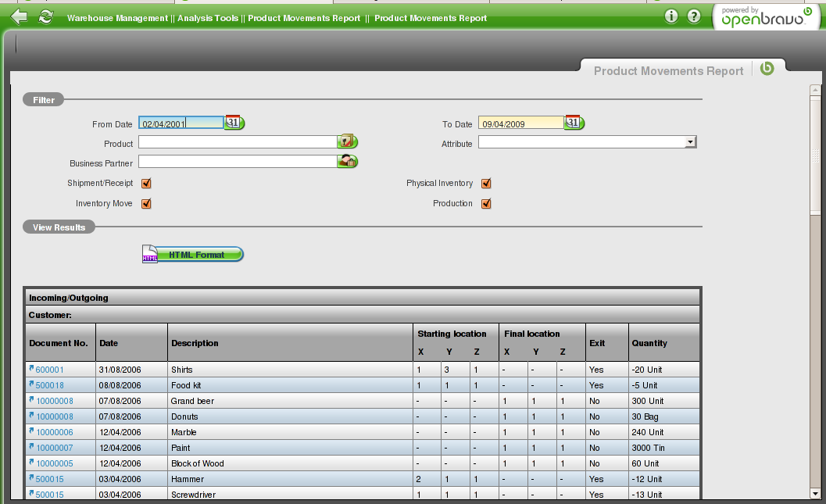Click the vertical scrollbar down arrow
Screen dimensions: 826x504
click(x=814, y=493)
